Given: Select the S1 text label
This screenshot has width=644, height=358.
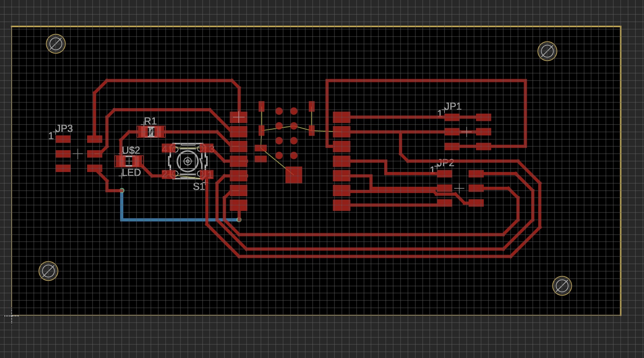Looking at the screenshot, I should (198, 187).
